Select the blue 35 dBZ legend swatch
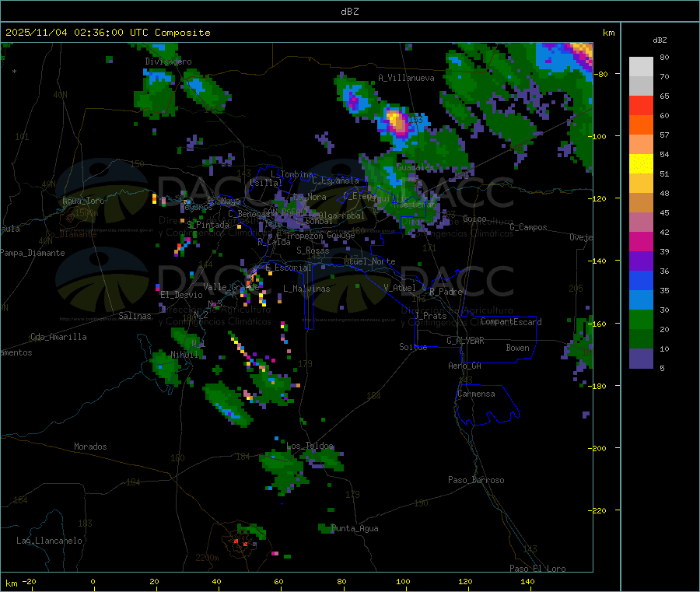 point(641,280)
